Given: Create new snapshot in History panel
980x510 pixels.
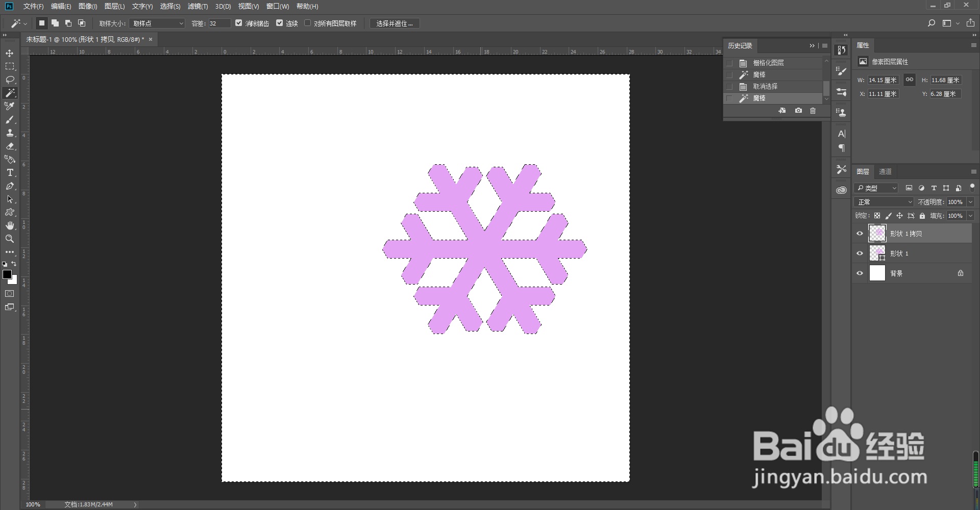Looking at the screenshot, I should (798, 111).
